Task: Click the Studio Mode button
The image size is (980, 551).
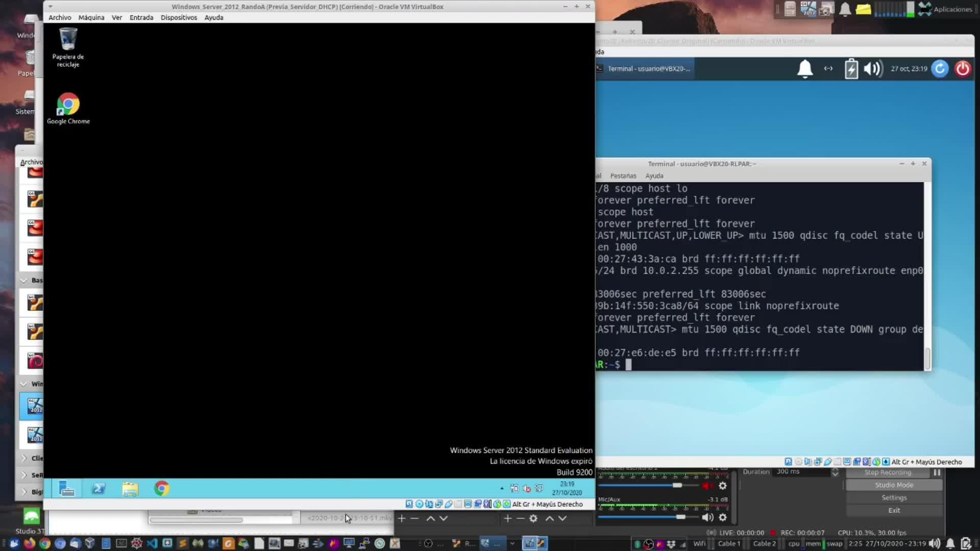Action: point(894,485)
